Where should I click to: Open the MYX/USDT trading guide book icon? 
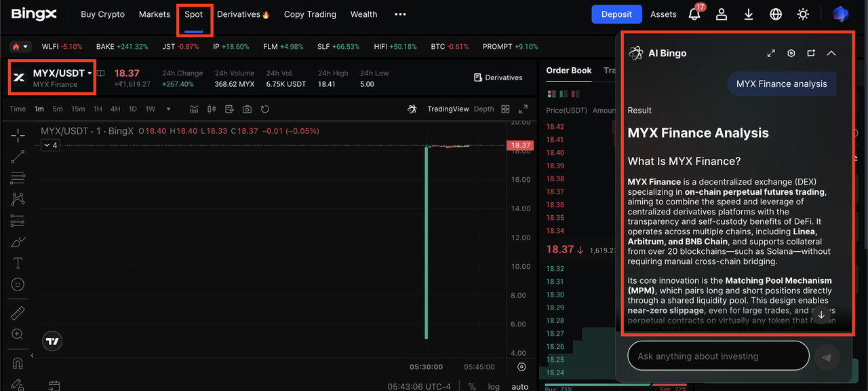point(100,73)
